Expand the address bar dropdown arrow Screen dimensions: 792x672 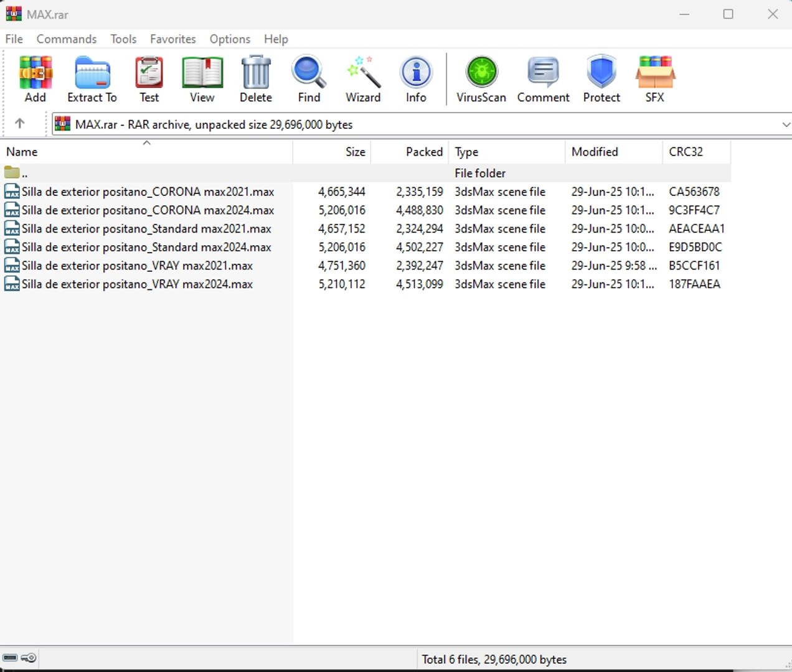click(786, 124)
